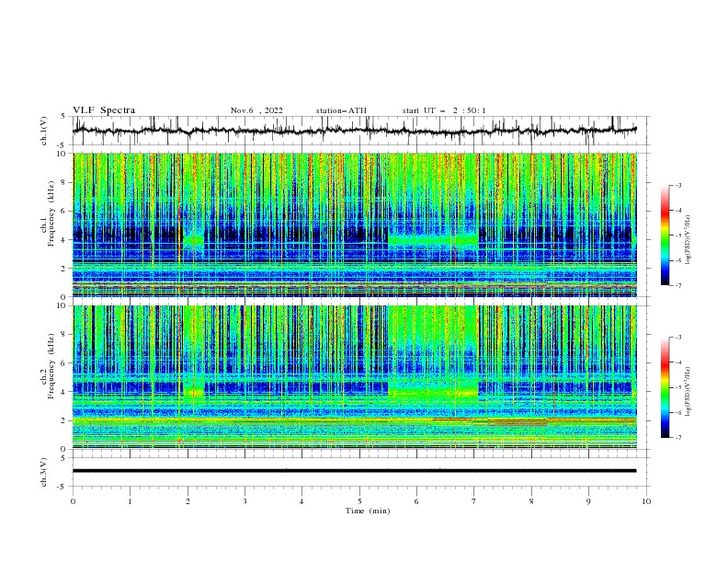Click the thick black ch.3 voltage trace
Viewport: 728px width, 563px height.
click(355, 471)
